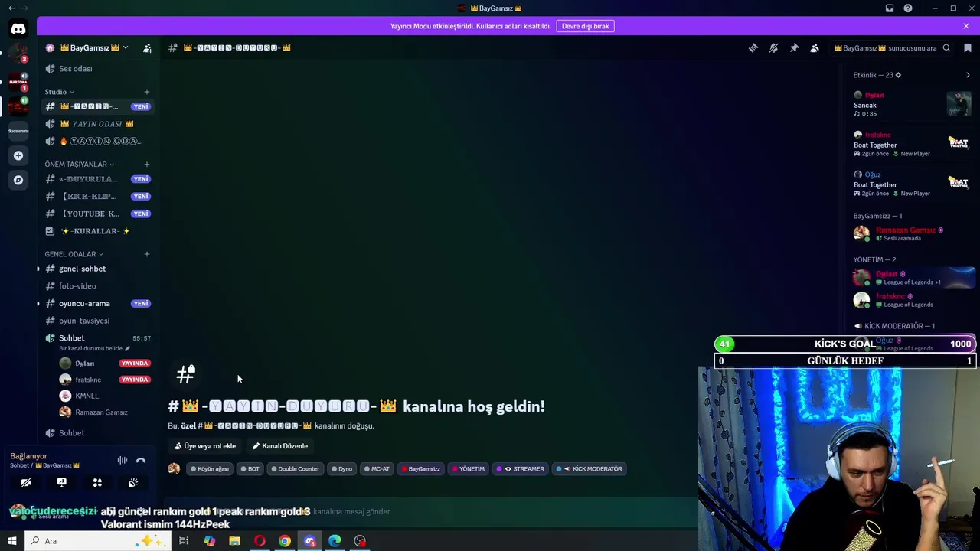Select Dylan in the Sohbet voice channel
The image size is (980, 551).
(104, 364)
